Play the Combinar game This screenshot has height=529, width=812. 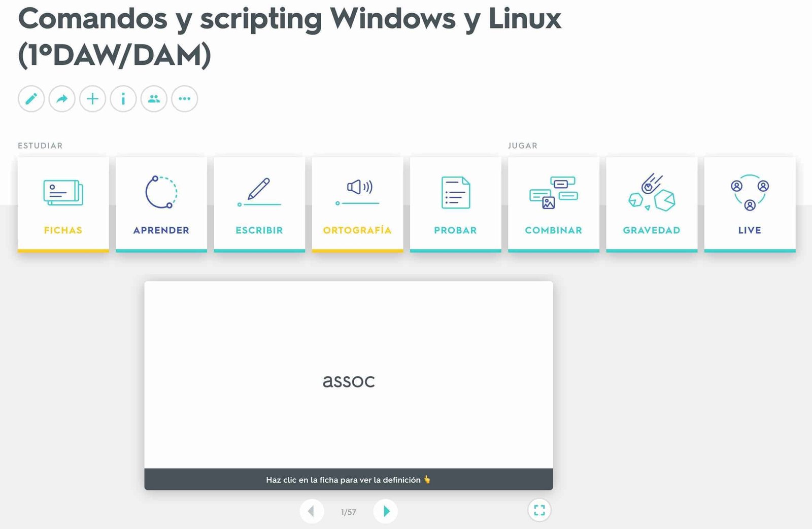pyautogui.click(x=554, y=204)
